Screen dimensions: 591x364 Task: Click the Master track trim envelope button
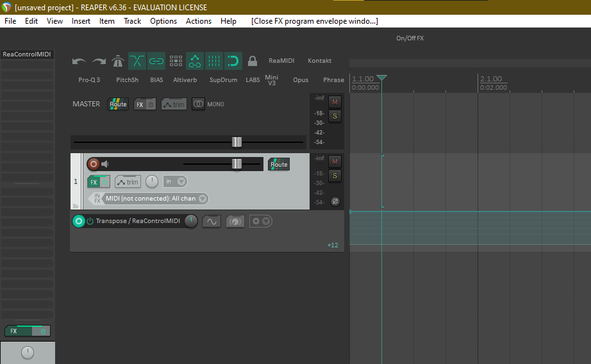(174, 104)
